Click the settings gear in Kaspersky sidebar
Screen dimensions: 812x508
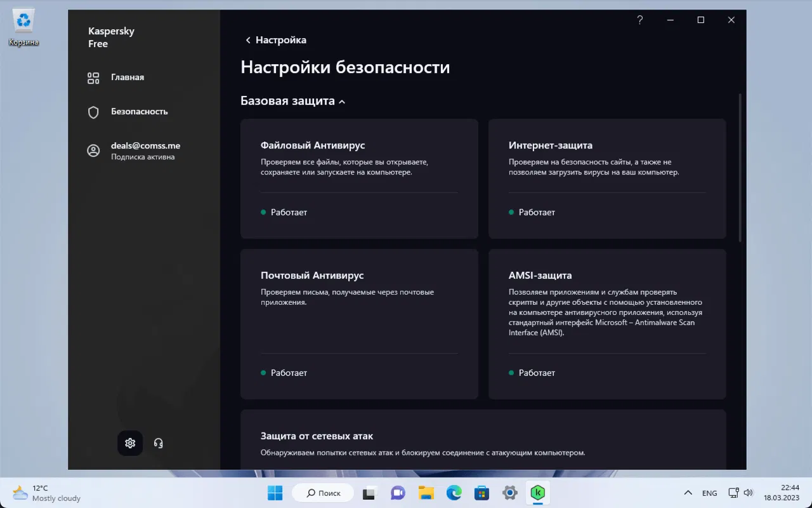130,443
